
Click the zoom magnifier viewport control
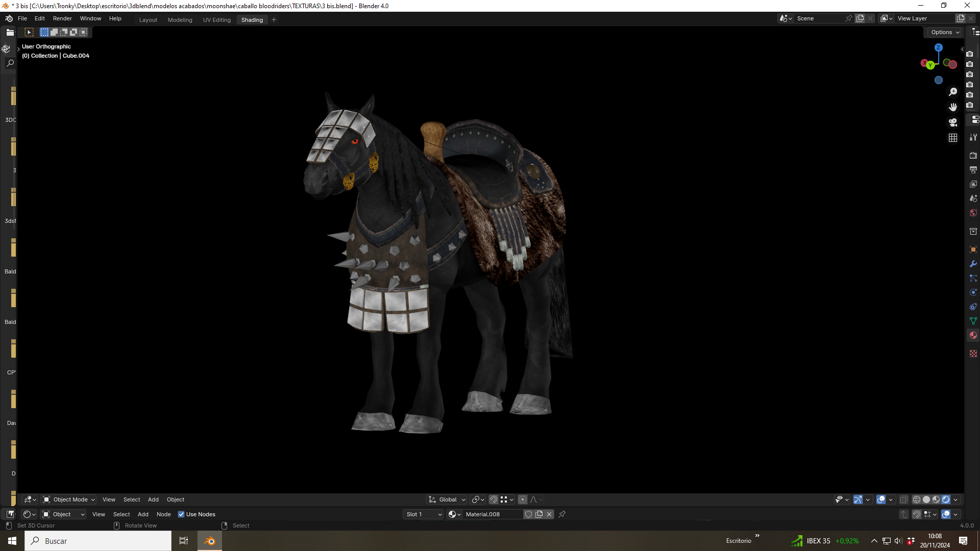(953, 92)
